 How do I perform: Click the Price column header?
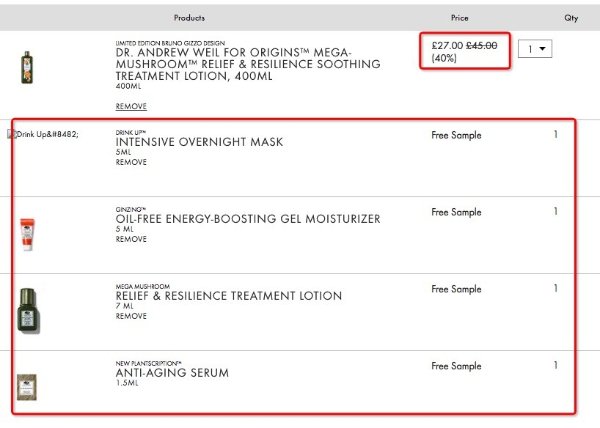tap(459, 18)
